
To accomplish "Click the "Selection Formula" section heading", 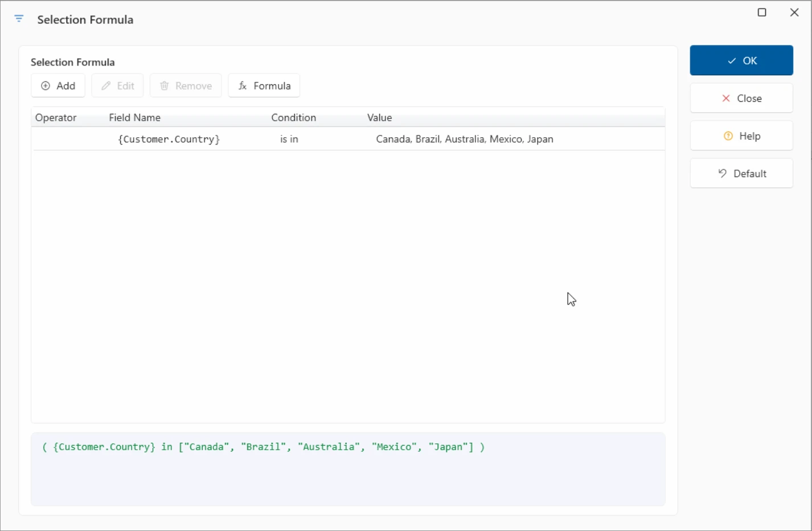I will coord(73,62).
